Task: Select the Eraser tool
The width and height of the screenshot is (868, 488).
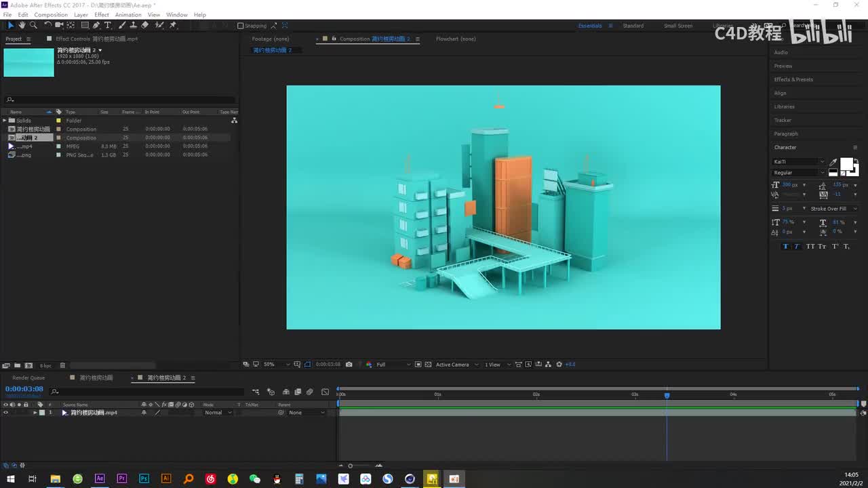Action: (x=144, y=25)
